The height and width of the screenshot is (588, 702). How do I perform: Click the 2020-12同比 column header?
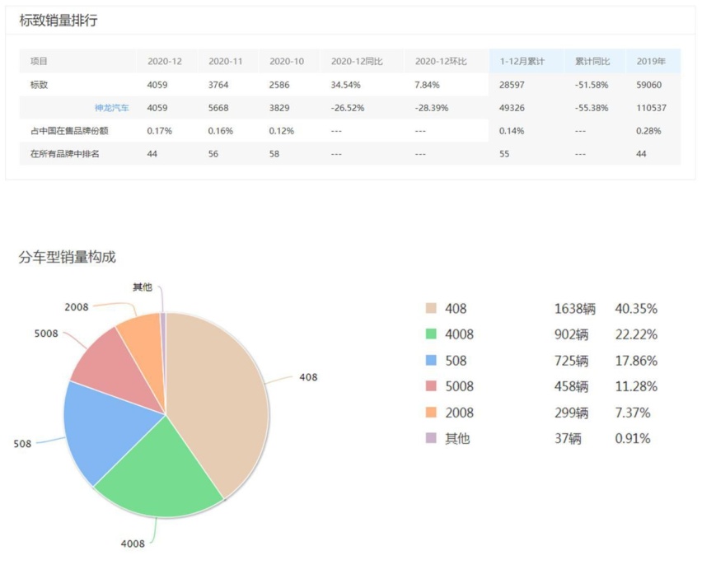(357, 61)
